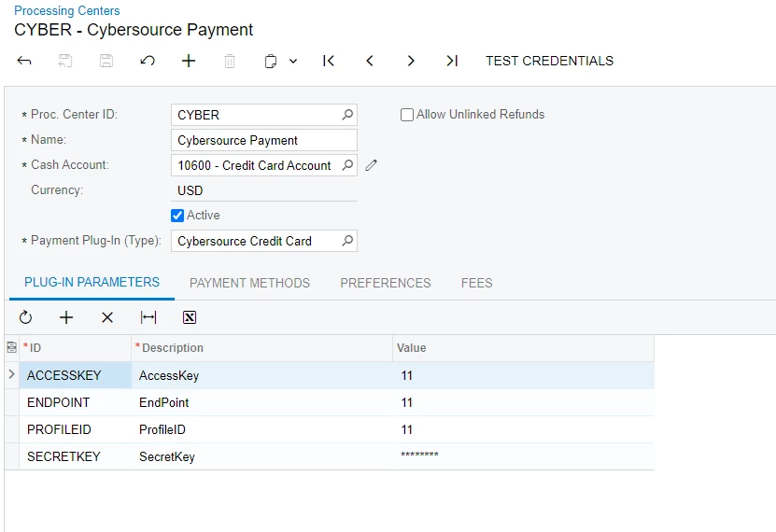This screenshot has height=532, width=776.
Task: Add a row to the parameters grid
Action: (x=66, y=317)
